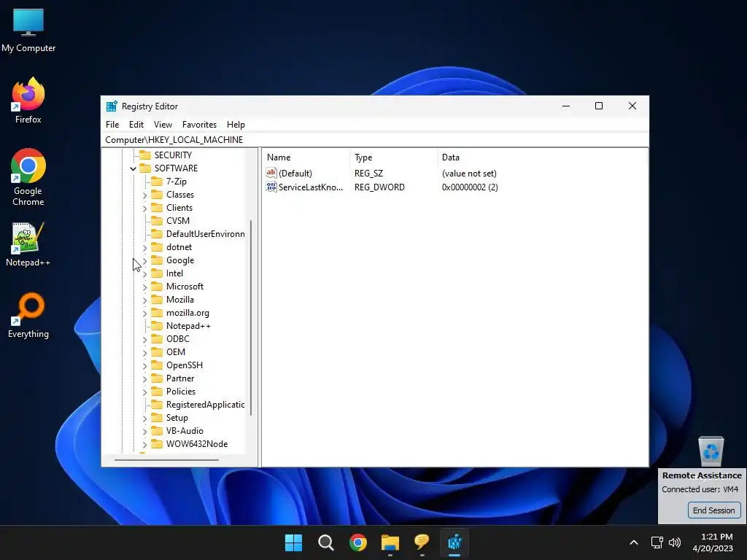Click the ServiceLastKnown DWORD value icon
The height and width of the screenshot is (560, 747).
(x=271, y=187)
